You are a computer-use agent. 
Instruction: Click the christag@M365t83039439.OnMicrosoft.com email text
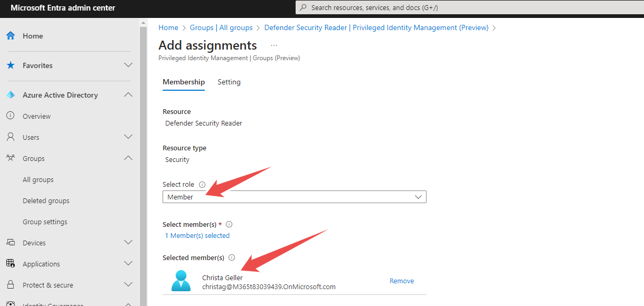tap(269, 287)
